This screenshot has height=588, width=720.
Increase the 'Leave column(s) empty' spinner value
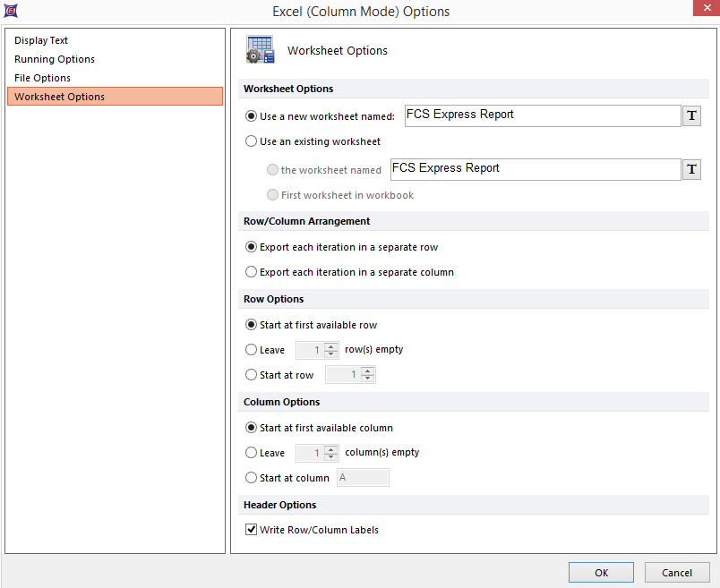coord(331,449)
